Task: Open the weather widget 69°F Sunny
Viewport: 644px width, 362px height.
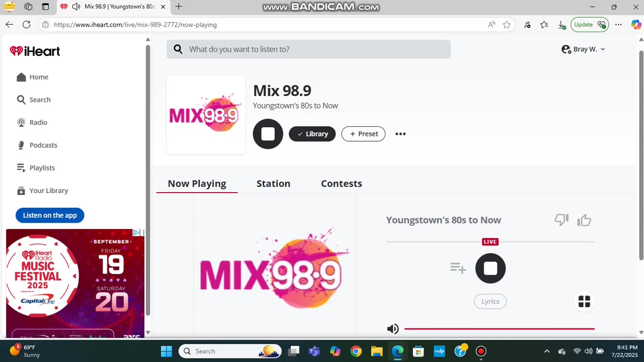Action: tap(24, 351)
